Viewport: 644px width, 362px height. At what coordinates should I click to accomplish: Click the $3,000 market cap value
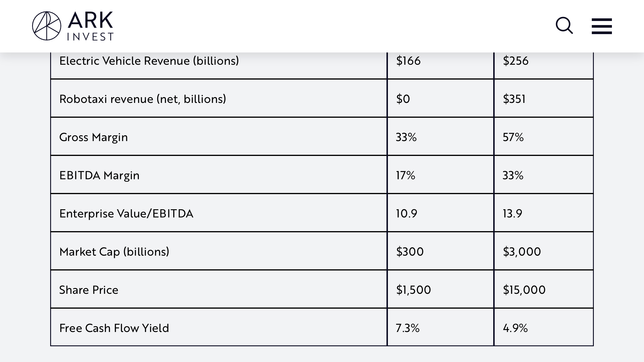coord(522,252)
